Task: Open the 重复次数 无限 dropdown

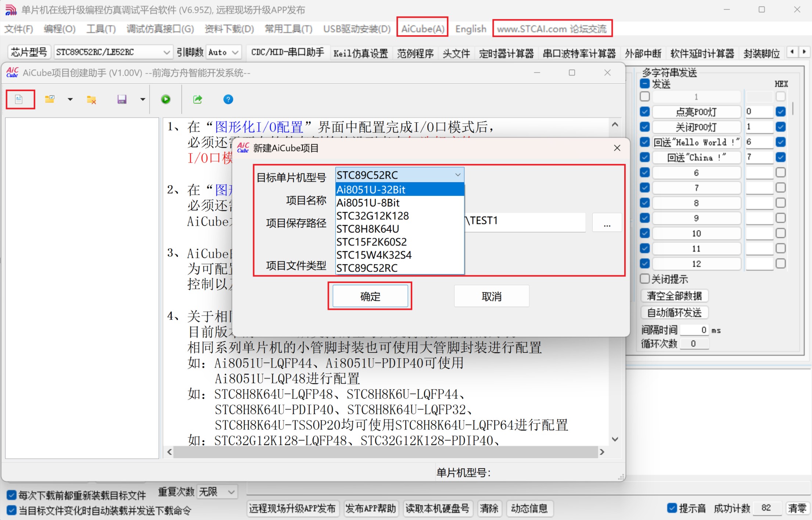Action: (x=217, y=492)
